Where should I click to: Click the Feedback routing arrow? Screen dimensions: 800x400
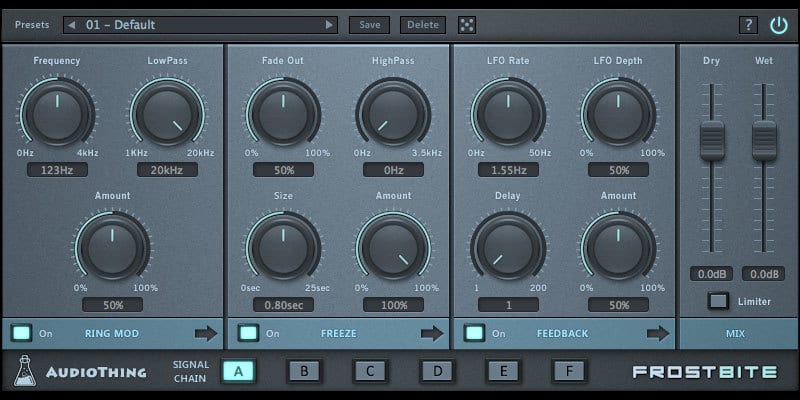point(658,334)
